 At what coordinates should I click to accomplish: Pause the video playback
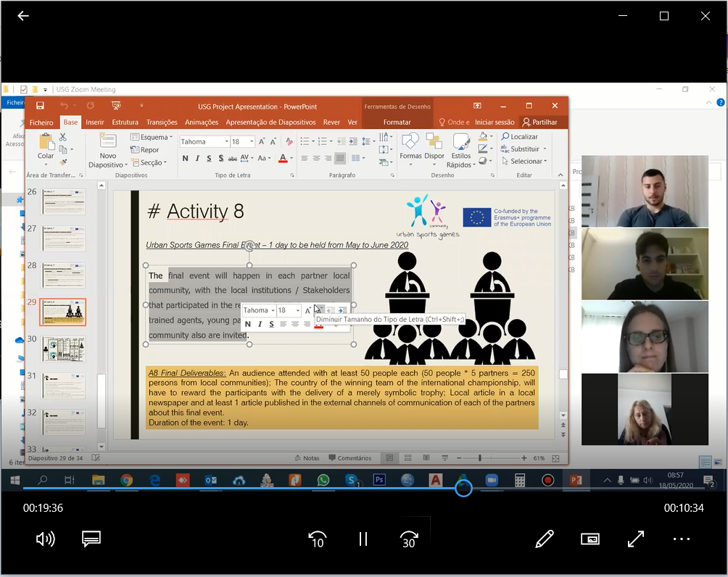click(363, 539)
